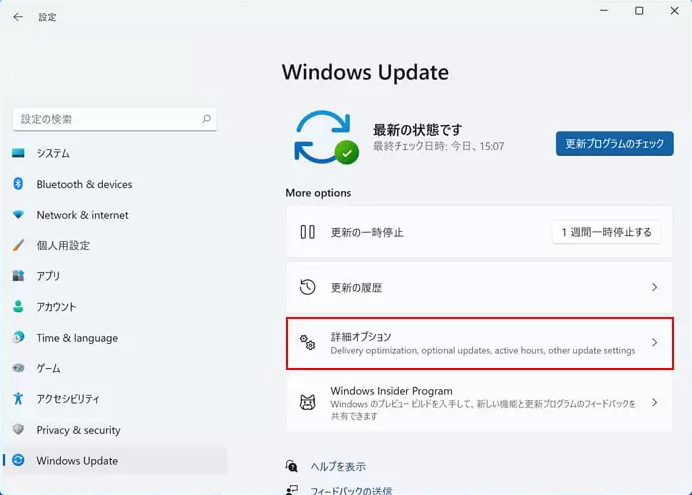
Task: Open the フィードバックの送信 link
Action: click(351, 490)
